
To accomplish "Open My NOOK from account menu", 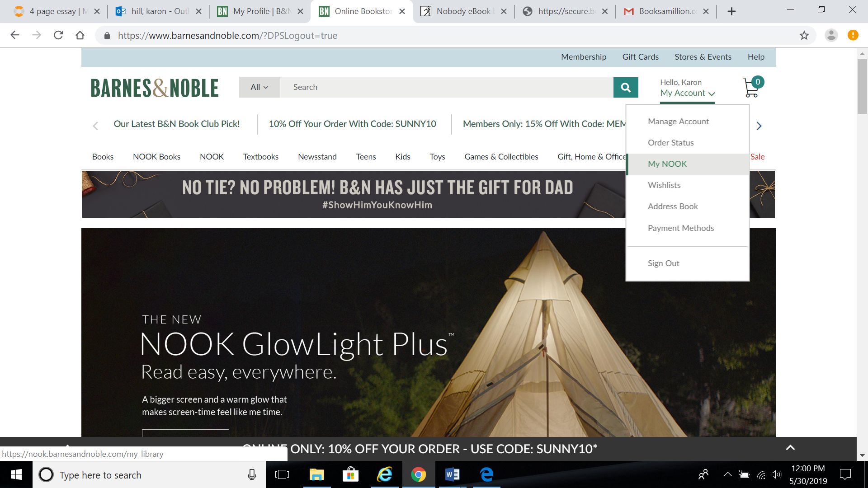I will (667, 164).
